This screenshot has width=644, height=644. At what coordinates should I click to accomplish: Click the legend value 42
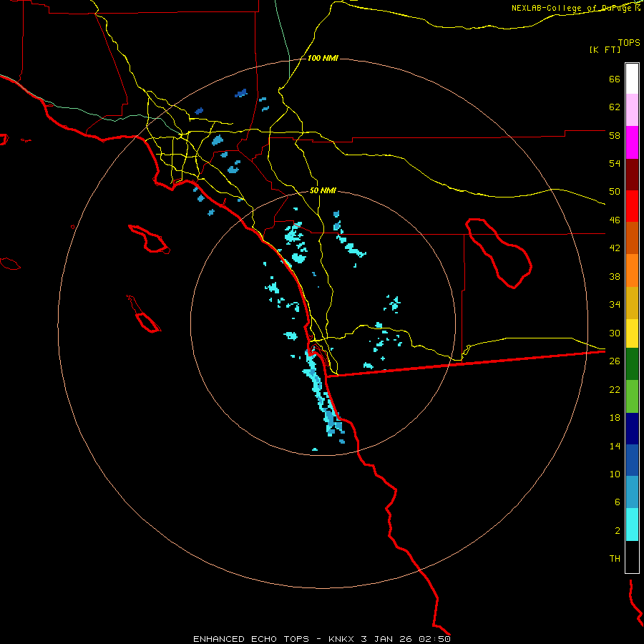click(x=615, y=248)
